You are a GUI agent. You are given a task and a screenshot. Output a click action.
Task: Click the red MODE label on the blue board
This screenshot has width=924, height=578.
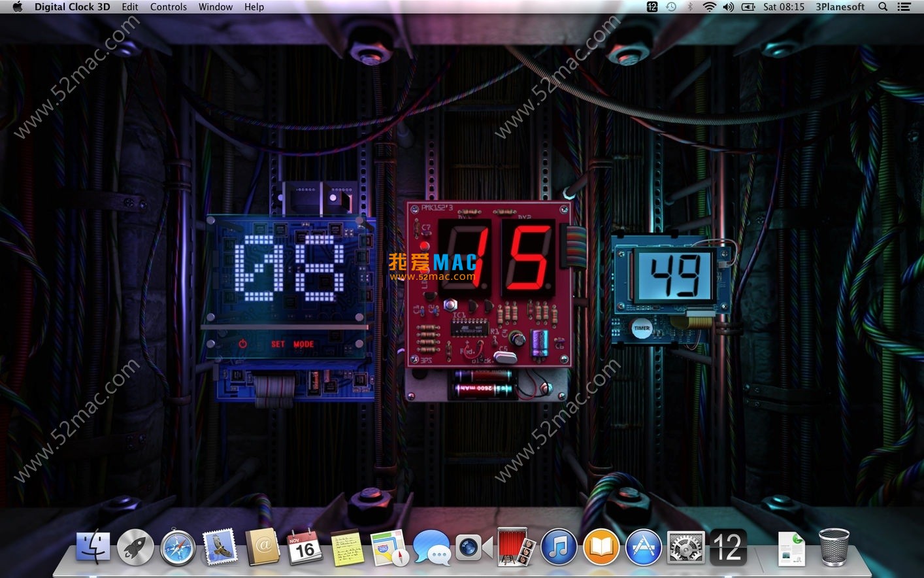point(303,344)
